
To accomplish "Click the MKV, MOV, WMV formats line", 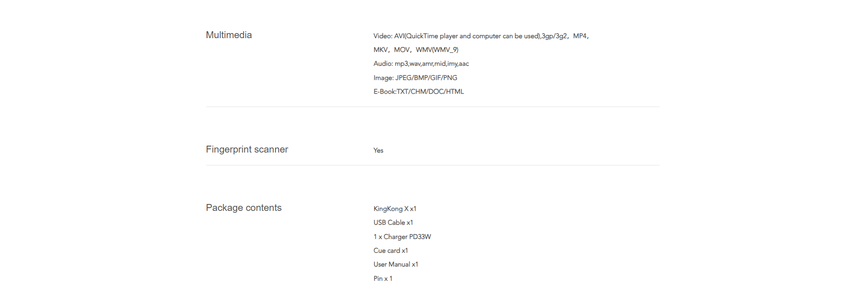I will [x=416, y=50].
